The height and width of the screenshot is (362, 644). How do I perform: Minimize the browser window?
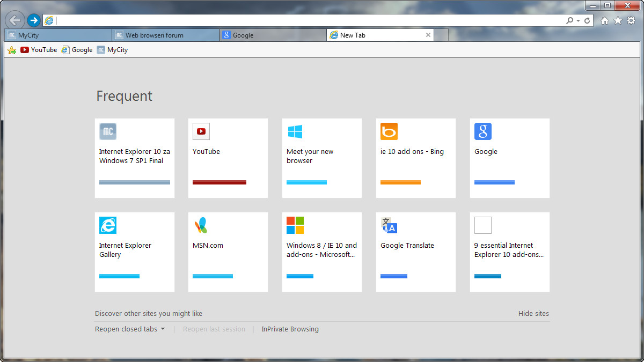pos(593,5)
